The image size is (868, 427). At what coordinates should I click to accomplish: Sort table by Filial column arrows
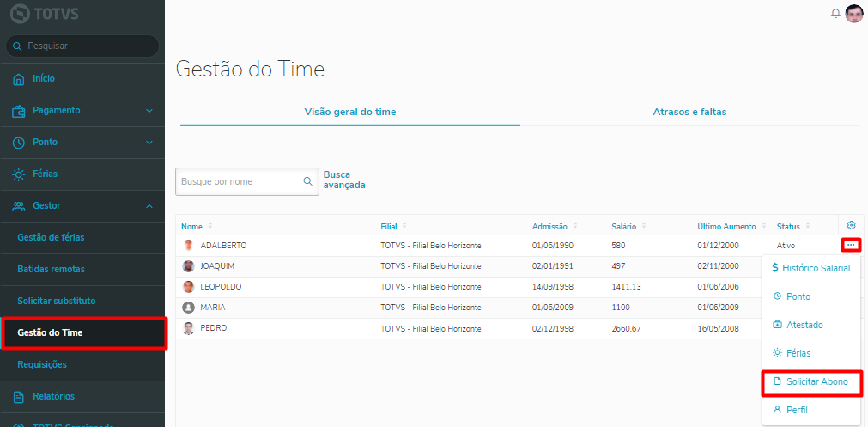coord(404,226)
